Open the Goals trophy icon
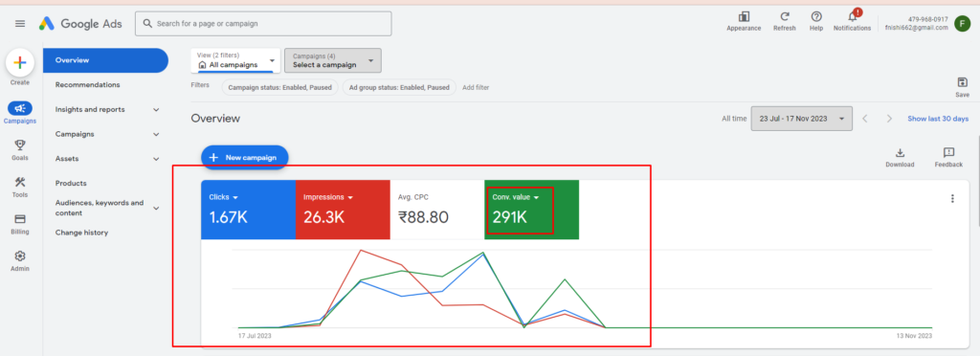 [19, 145]
